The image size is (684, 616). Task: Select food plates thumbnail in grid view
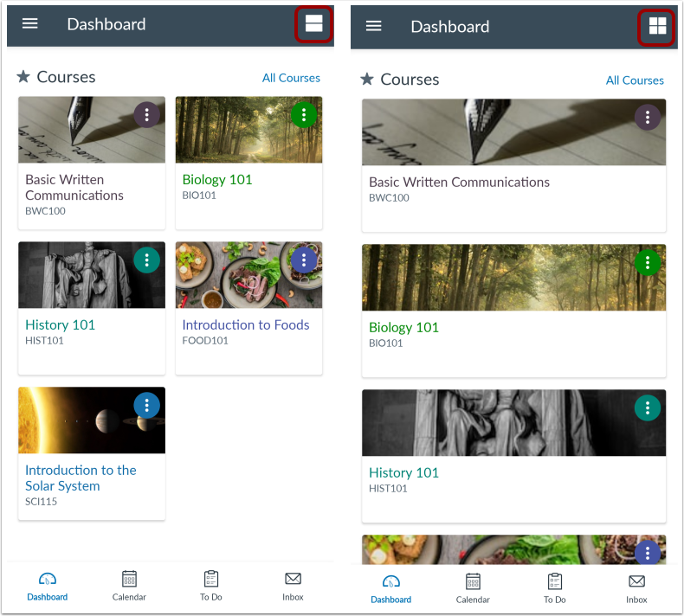point(248,275)
